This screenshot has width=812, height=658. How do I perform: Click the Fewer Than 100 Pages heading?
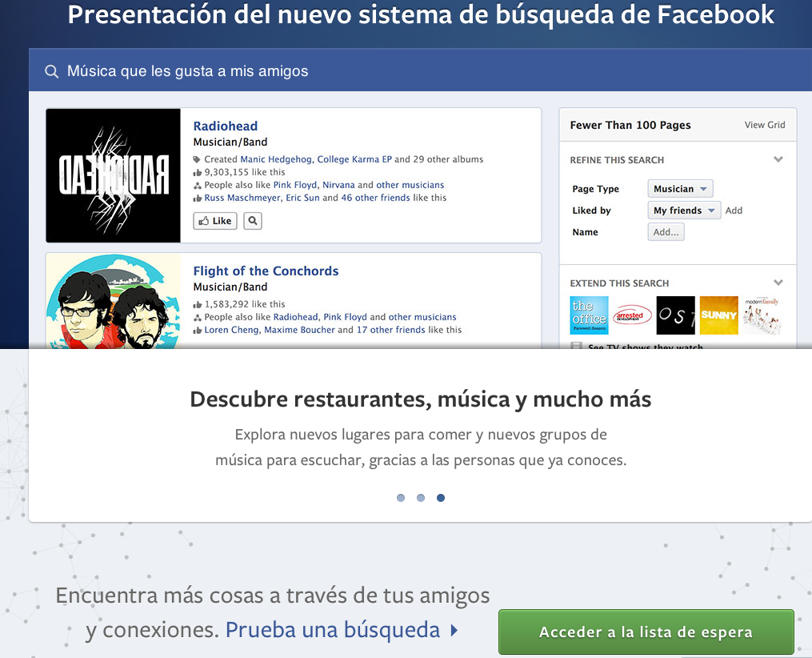pos(630,125)
